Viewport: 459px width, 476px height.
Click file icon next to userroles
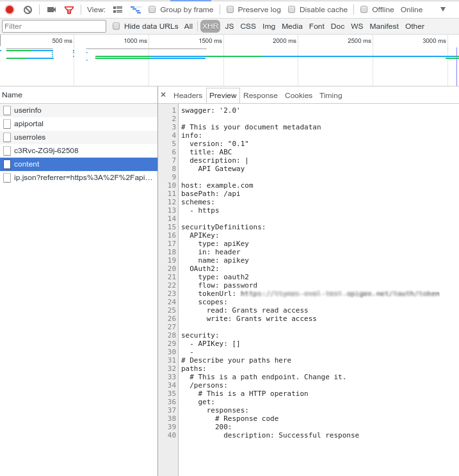[x=7, y=137]
